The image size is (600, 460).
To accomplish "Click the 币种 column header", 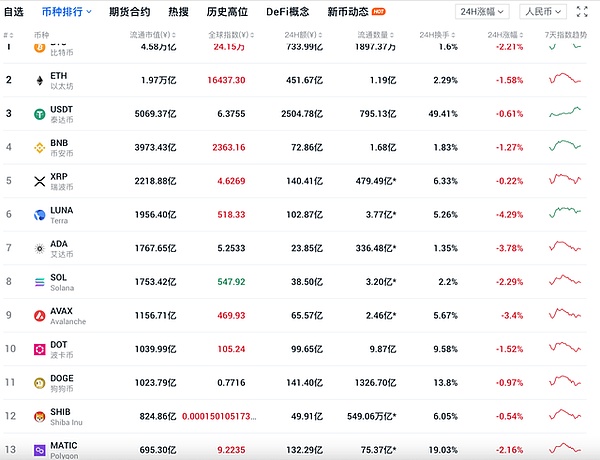I will click(41, 35).
